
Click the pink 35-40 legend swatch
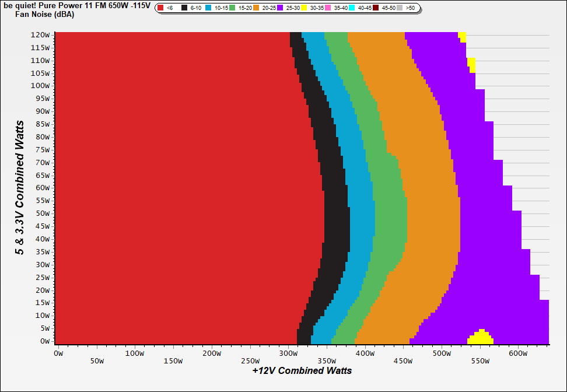tap(328, 8)
